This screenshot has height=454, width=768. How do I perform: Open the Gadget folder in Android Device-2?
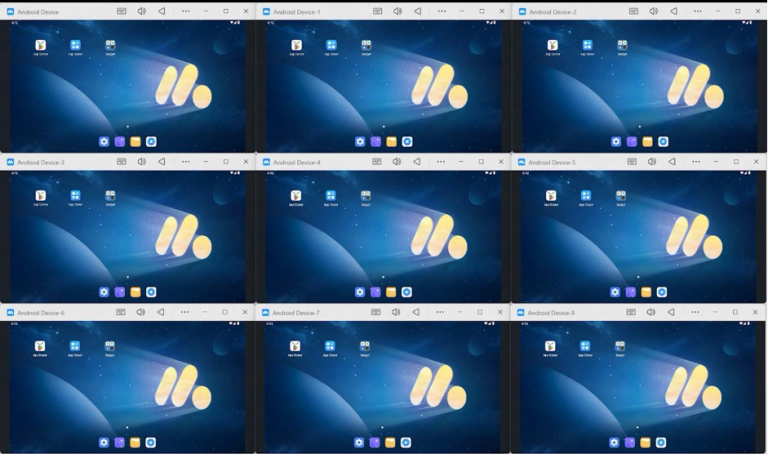(x=622, y=46)
